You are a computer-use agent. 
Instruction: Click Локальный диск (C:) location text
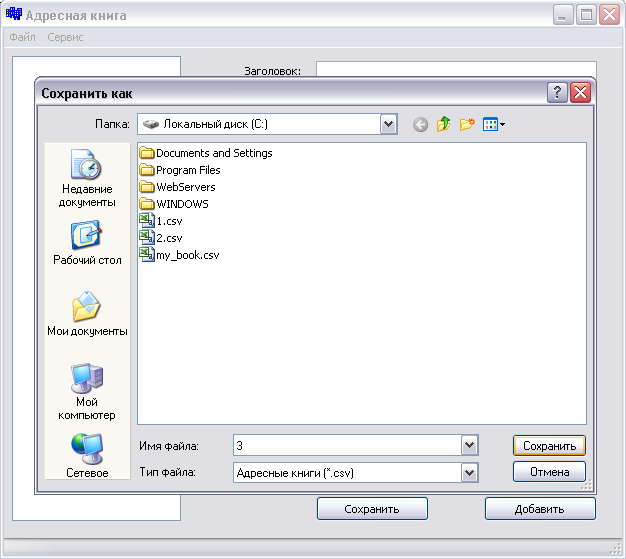(216, 124)
